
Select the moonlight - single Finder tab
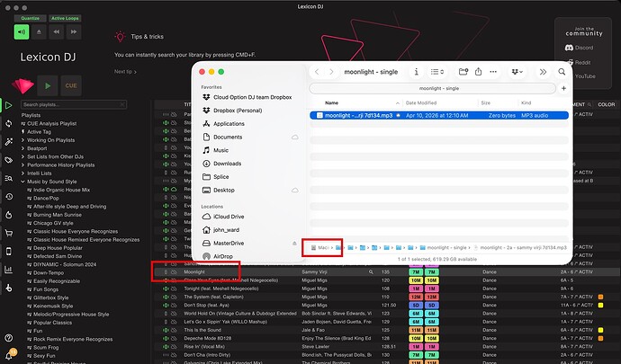[x=433, y=88]
